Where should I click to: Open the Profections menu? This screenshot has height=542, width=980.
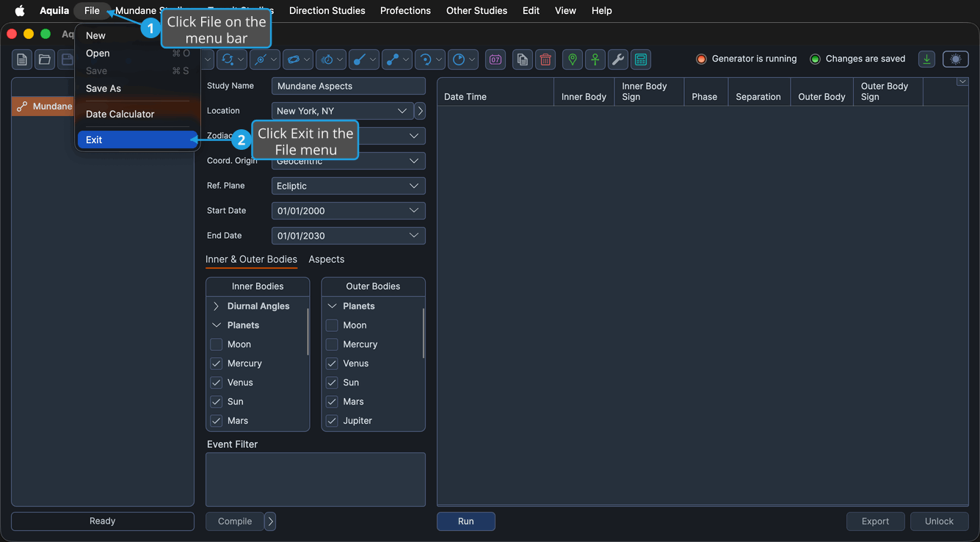point(405,10)
